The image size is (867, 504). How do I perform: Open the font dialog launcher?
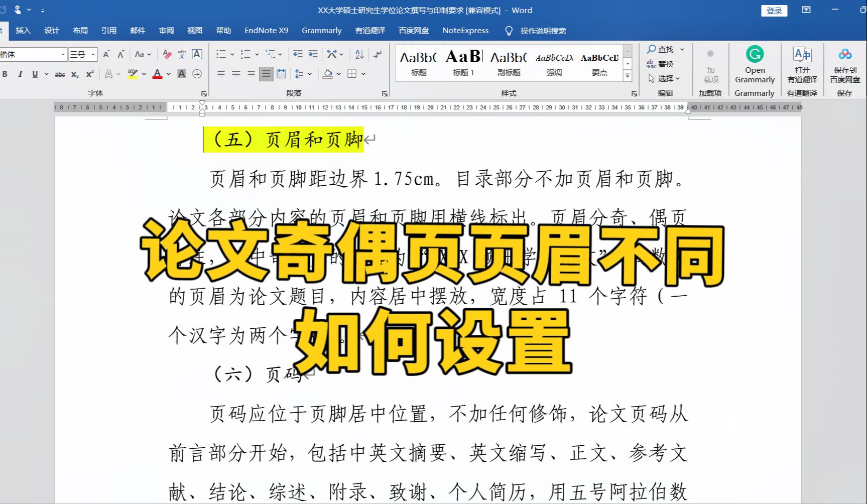(x=204, y=94)
